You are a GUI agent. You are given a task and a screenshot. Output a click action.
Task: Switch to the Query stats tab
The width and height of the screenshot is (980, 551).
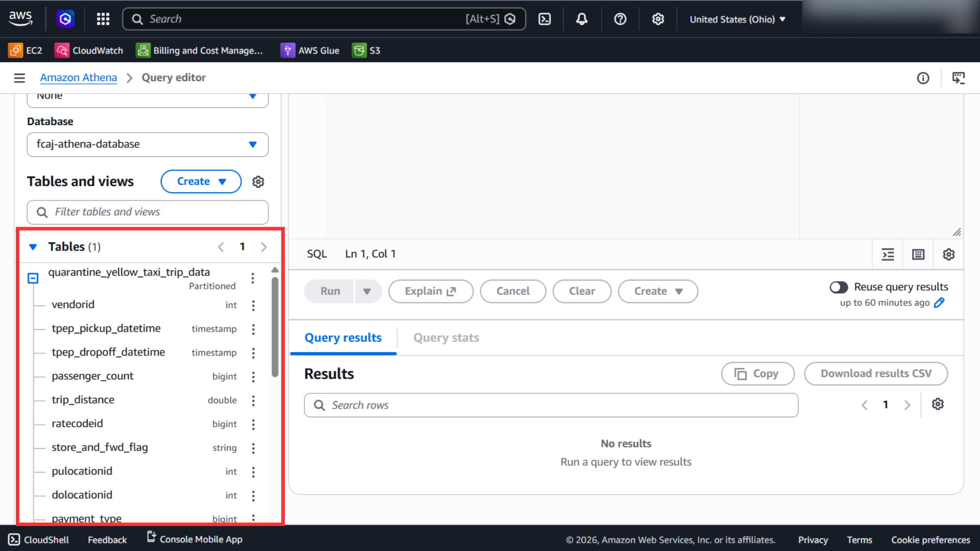[x=446, y=338]
